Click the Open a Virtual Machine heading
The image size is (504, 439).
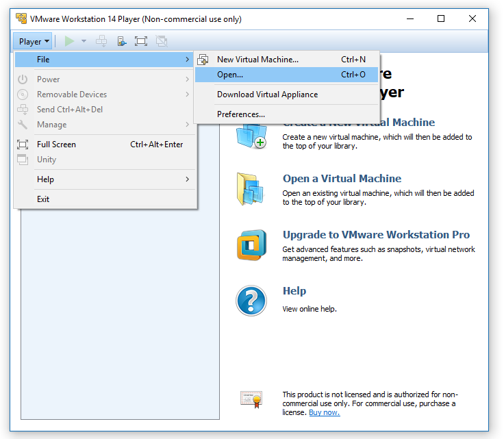coord(342,179)
